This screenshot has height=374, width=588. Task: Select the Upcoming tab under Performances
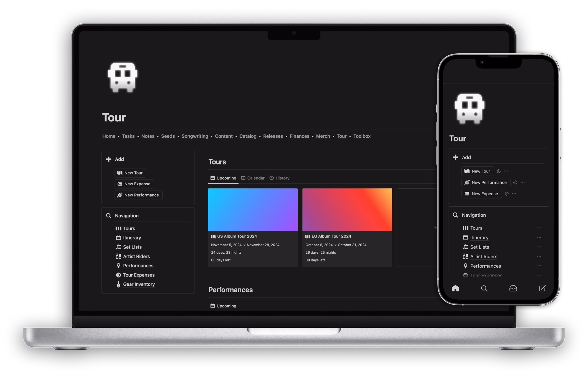223,306
